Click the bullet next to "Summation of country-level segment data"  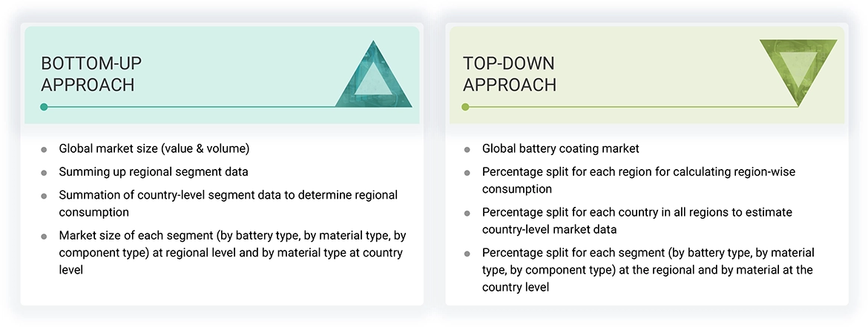pyautogui.click(x=45, y=196)
